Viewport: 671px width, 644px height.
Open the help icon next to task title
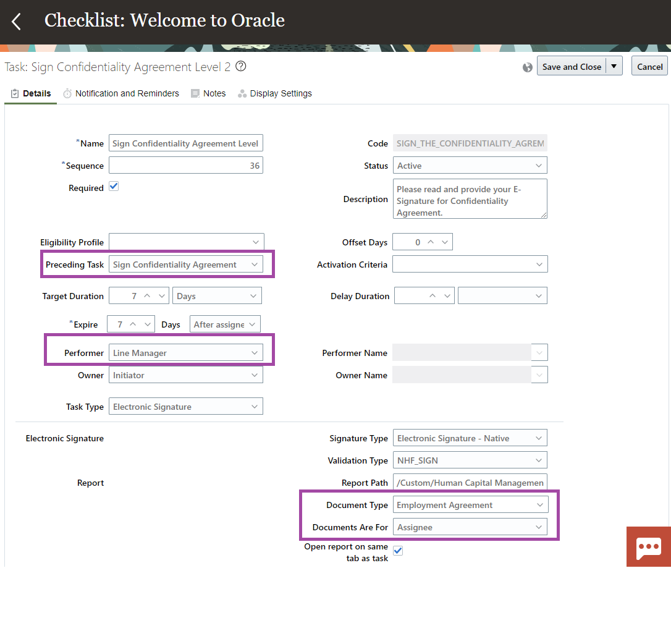(241, 66)
